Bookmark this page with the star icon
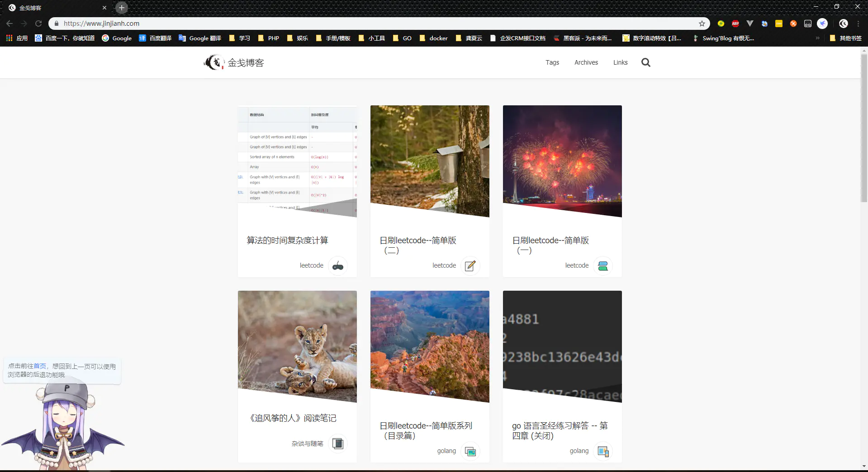The width and height of the screenshot is (868, 472). (702, 24)
